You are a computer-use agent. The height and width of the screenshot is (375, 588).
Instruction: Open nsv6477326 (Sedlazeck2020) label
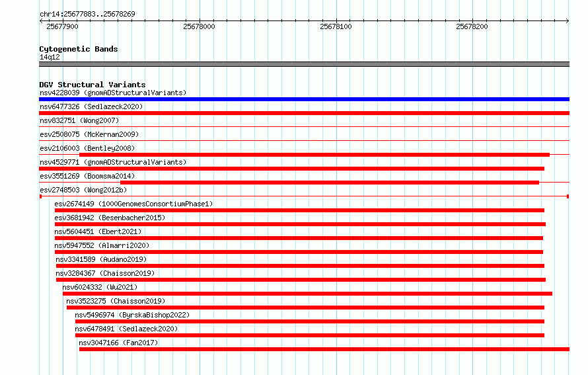91,106
